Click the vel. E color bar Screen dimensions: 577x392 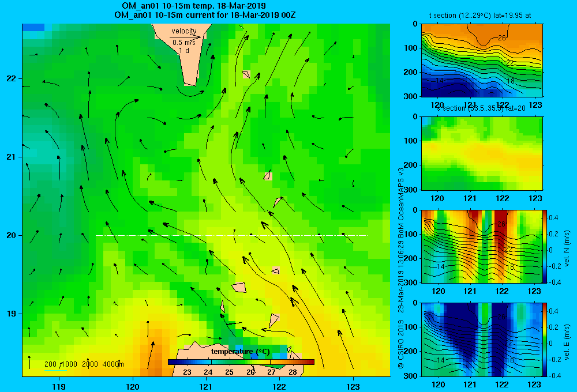tap(545, 340)
